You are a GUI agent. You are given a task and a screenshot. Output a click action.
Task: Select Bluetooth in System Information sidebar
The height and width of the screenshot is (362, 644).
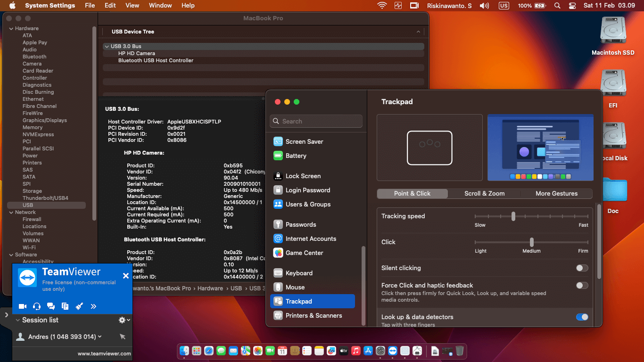34,57
